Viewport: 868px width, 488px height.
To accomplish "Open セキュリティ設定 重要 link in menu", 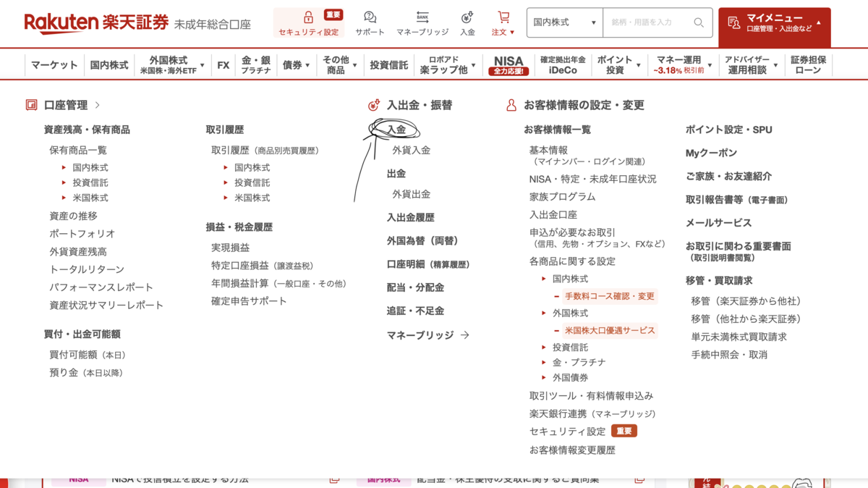I will [x=583, y=432].
